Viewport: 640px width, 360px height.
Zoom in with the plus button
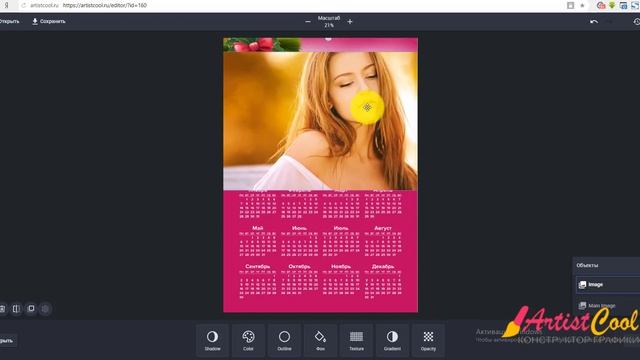pos(350,22)
